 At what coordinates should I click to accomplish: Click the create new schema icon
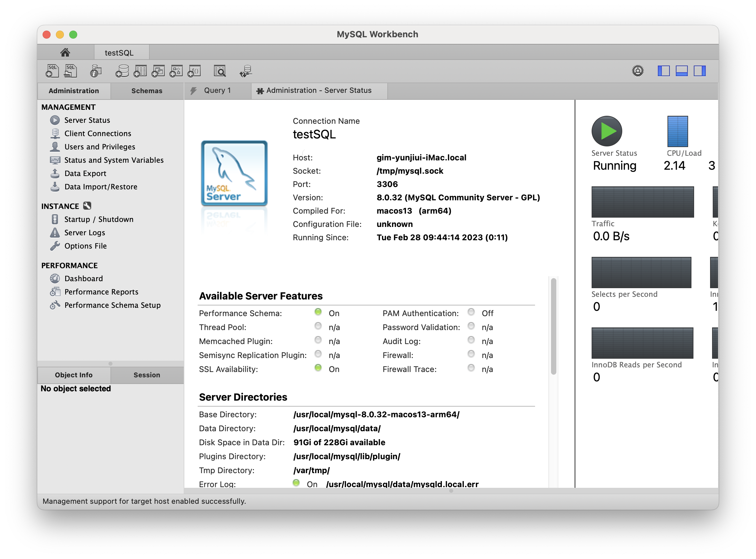click(x=122, y=71)
